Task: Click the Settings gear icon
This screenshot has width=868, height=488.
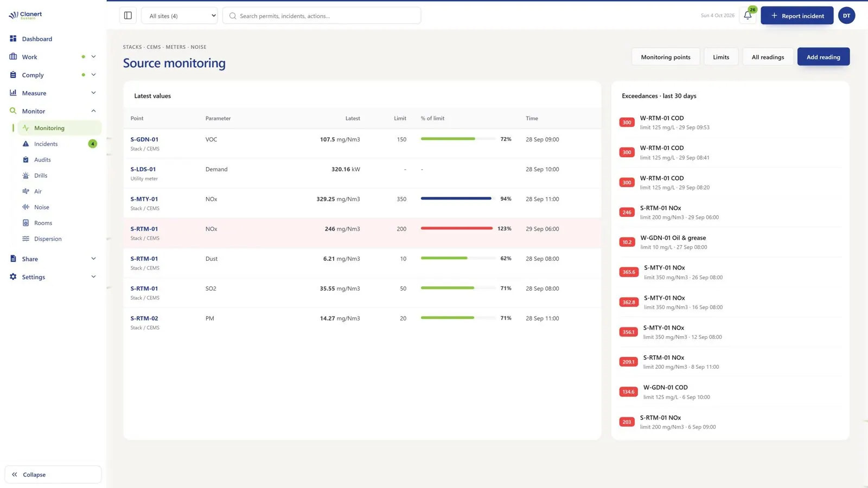Action: (x=13, y=277)
